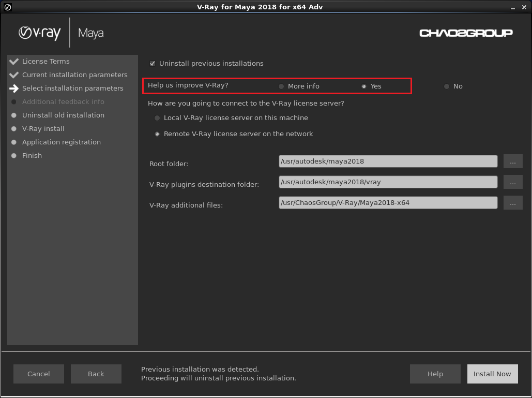
Task: Close the V-Ray installer window
Action: coord(524,7)
